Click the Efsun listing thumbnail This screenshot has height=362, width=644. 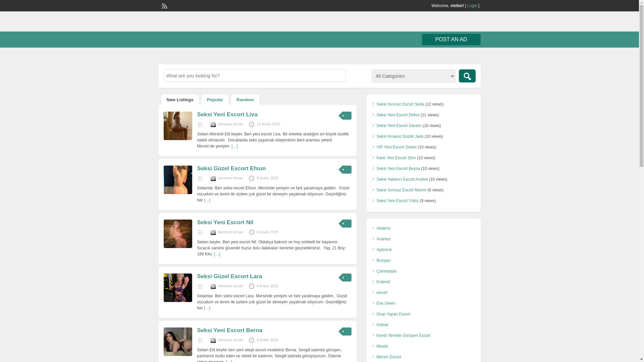point(178,180)
